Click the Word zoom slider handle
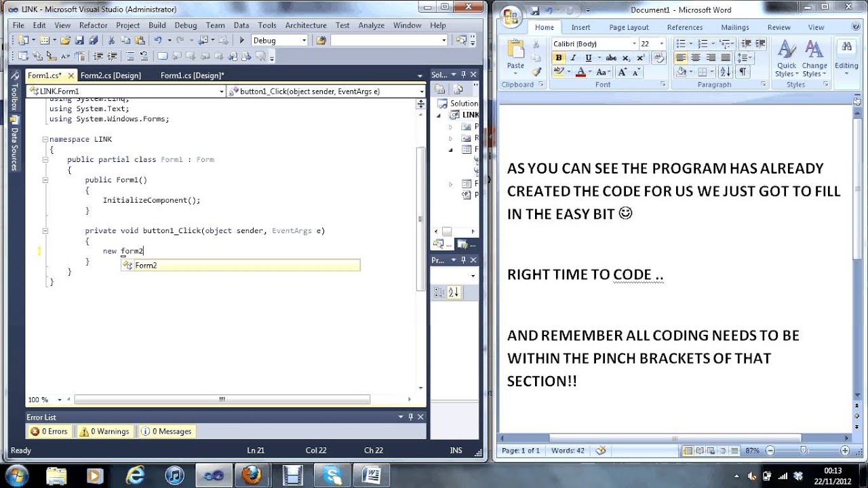 pos(804,451)
